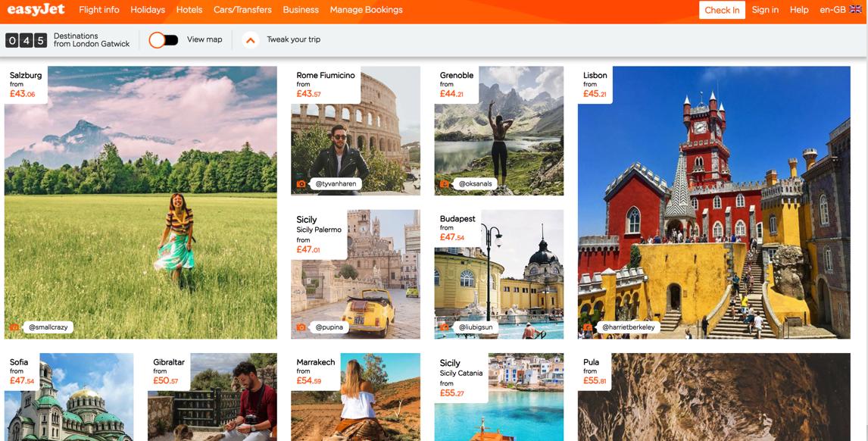Image resolution: width=868 pixels, height=441 pixels.
Task: Click the Pula £55.81 price
Action: (595, 381)
